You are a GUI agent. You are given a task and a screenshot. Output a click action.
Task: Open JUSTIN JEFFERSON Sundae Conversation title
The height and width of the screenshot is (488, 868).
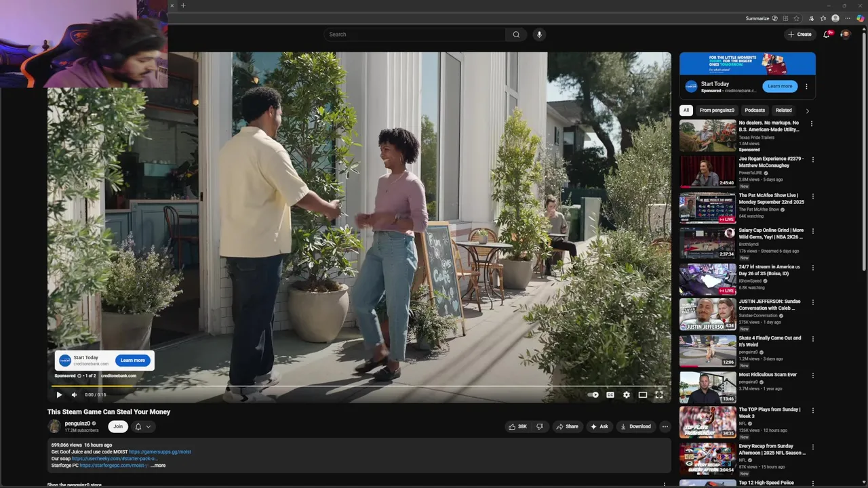[770, 305]
